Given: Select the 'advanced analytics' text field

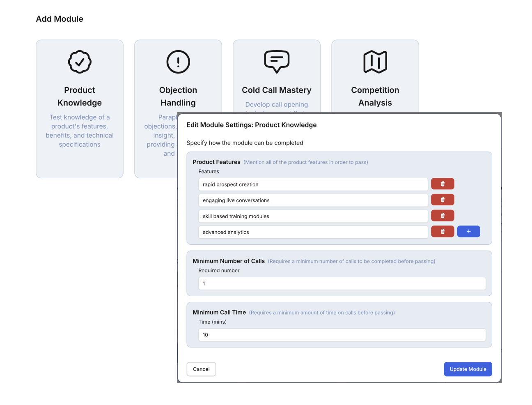Looking at the screenshot, I should coord(313,232).
